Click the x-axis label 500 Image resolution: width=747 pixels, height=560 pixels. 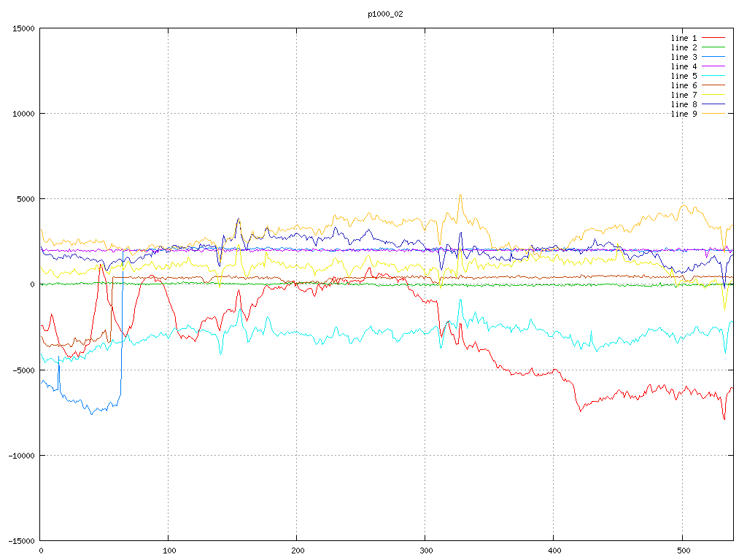[683, 551]
